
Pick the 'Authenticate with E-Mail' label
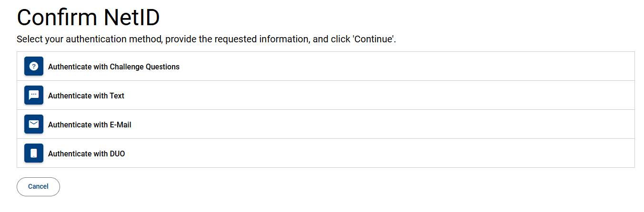[90, 125]
